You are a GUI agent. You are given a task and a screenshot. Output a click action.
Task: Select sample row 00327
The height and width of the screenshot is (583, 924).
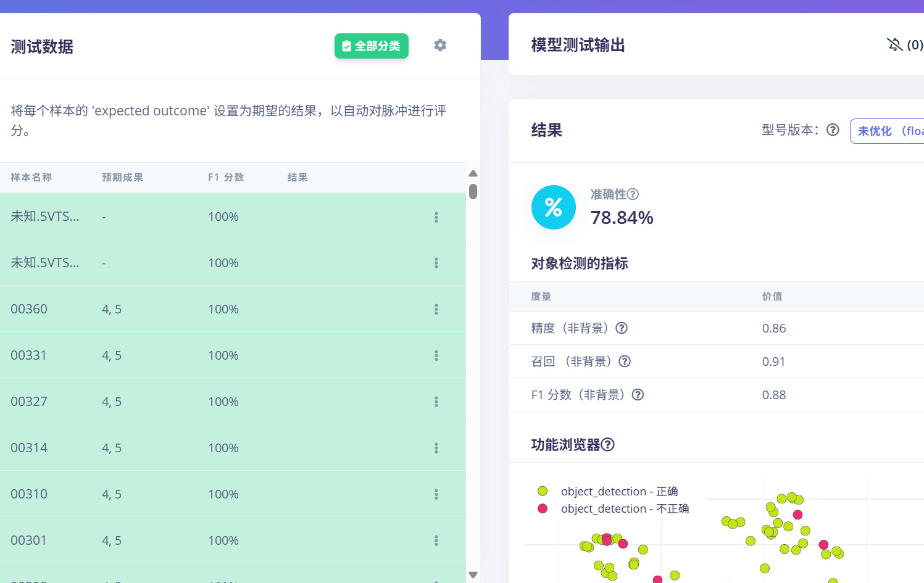coord(233,402)
